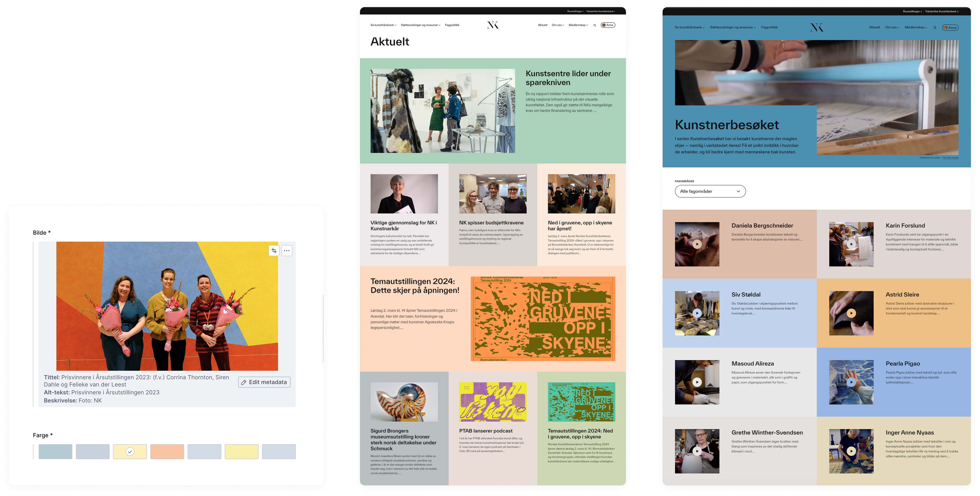Click the NK logo on Aktuelt page

(493, 25)
